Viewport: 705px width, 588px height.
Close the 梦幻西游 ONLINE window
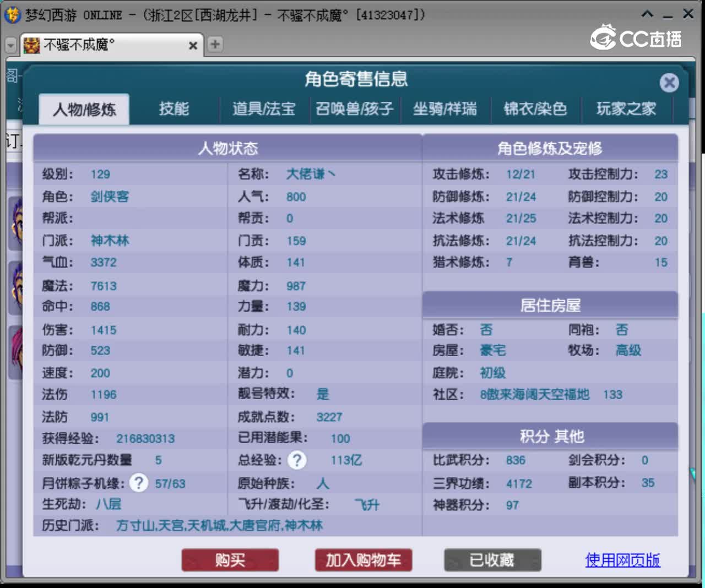(688, 14)
